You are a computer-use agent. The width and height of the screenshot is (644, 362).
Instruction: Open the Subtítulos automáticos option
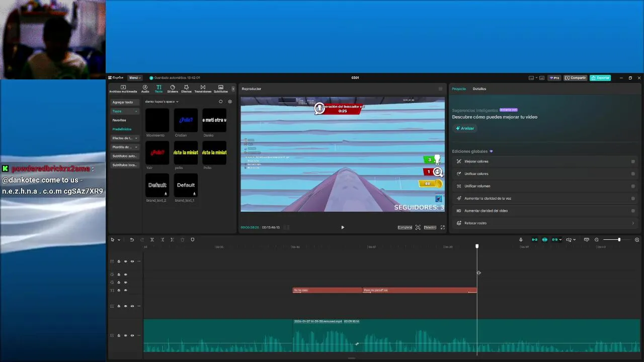point(125,156)
